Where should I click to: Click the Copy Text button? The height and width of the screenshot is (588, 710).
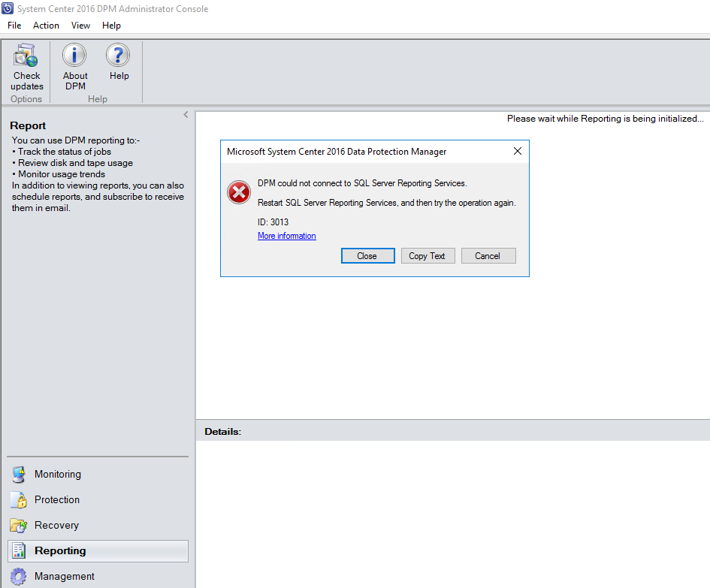(428, 256)
